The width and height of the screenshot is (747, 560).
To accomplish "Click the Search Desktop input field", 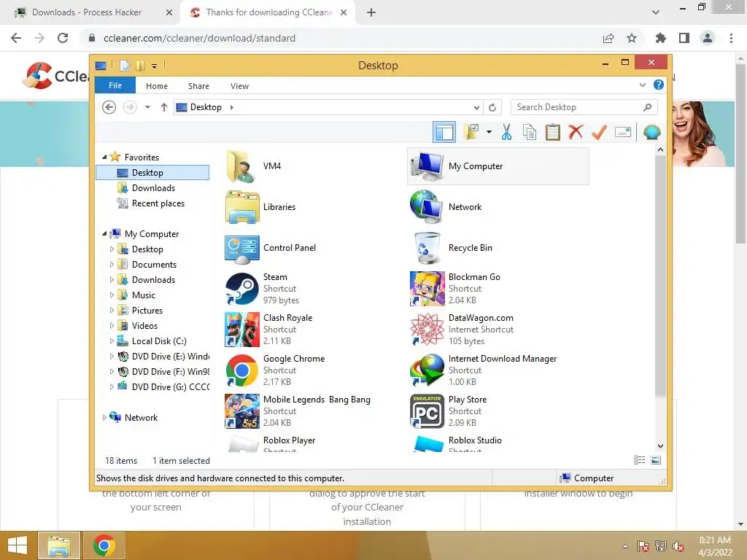I will coord(584,107).
